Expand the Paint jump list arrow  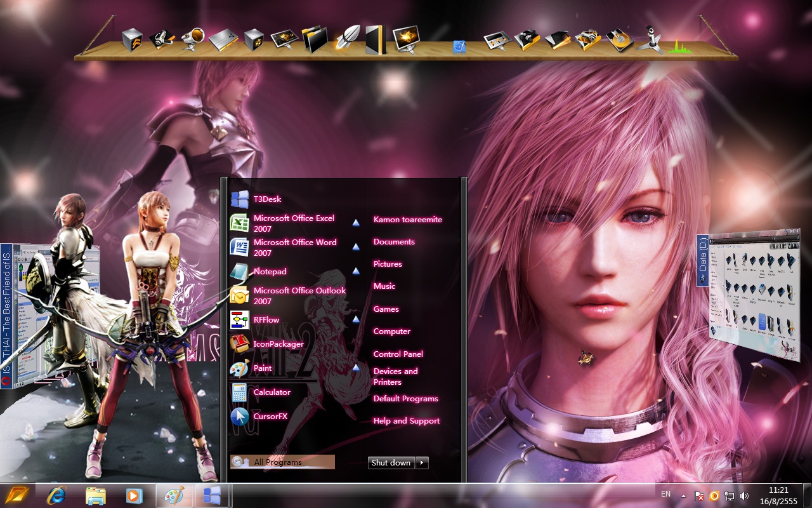click(356, 368)
